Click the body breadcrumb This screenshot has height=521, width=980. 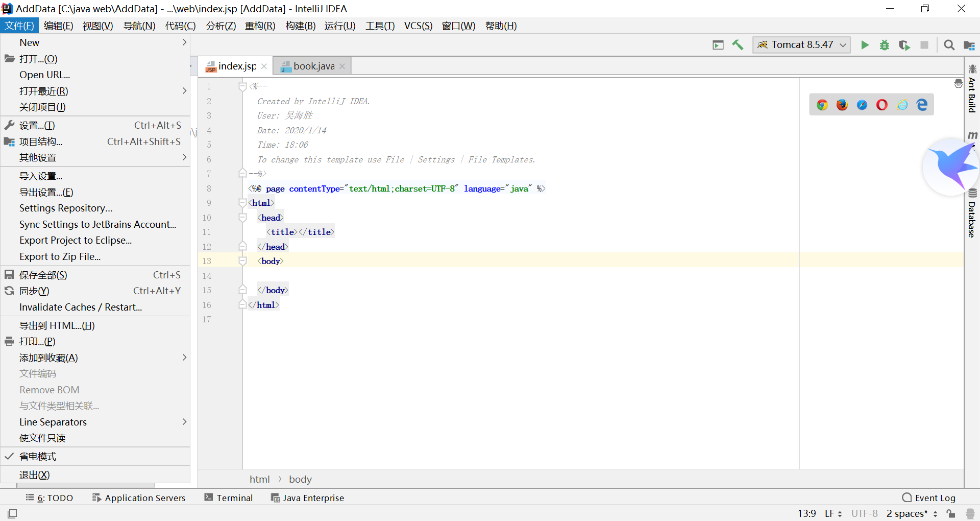pyautogui.click(x=300, y=479)
